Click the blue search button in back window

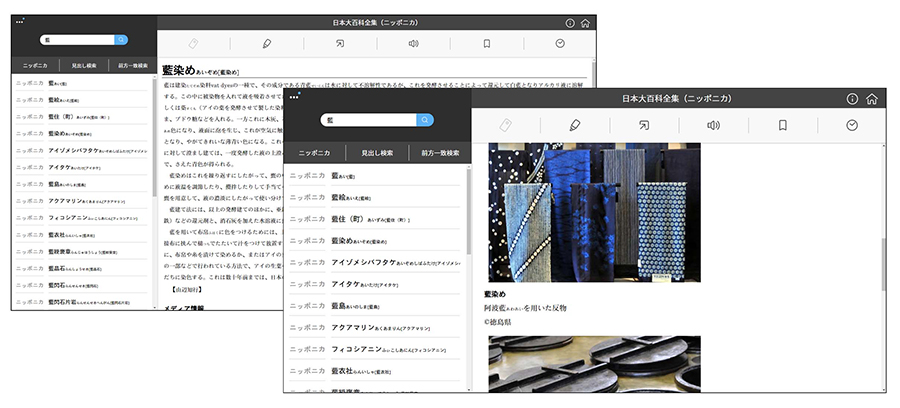[x=121, y=40]
